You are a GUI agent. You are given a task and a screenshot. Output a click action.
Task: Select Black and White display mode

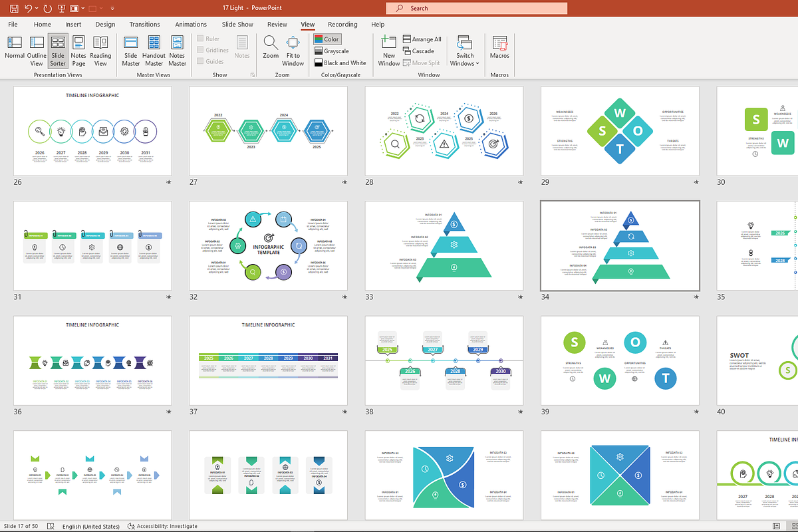click(x=340, y=63)
